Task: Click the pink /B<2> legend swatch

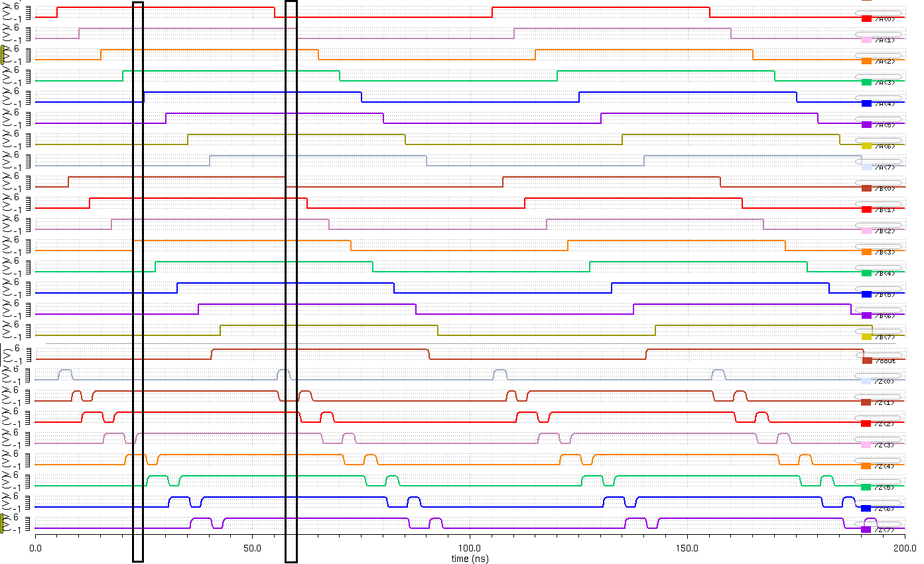Action: point(866,231)
